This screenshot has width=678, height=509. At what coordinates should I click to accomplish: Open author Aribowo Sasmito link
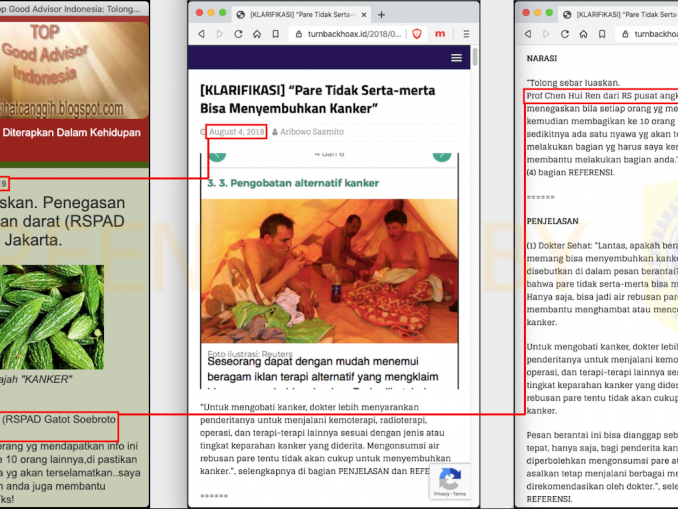click(x=312, y=132)
